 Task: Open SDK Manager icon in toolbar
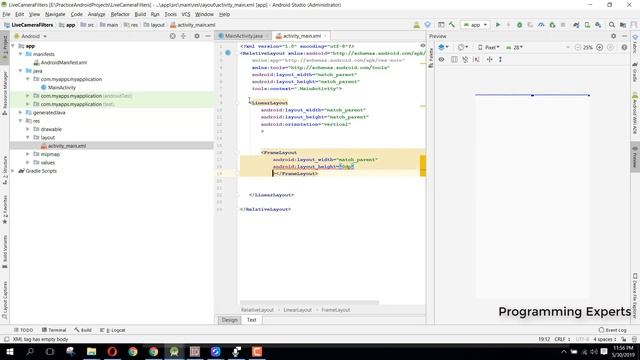tap(598, 25)
